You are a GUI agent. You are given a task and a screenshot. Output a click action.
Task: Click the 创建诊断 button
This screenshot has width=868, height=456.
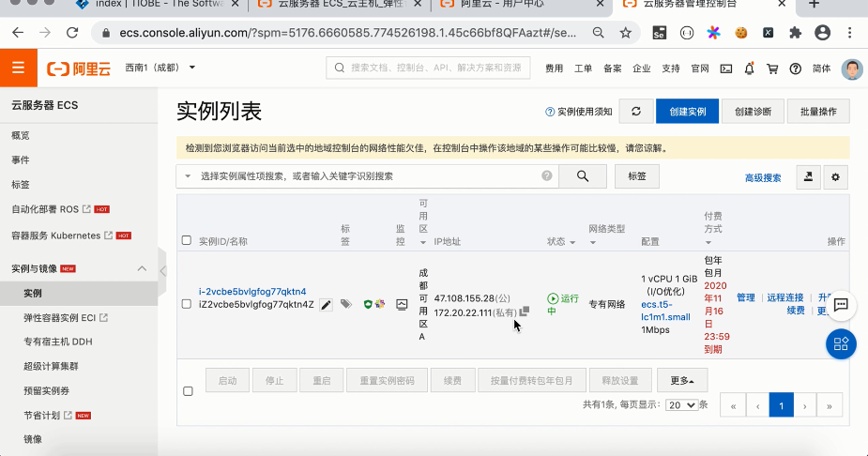pos(753,112)
